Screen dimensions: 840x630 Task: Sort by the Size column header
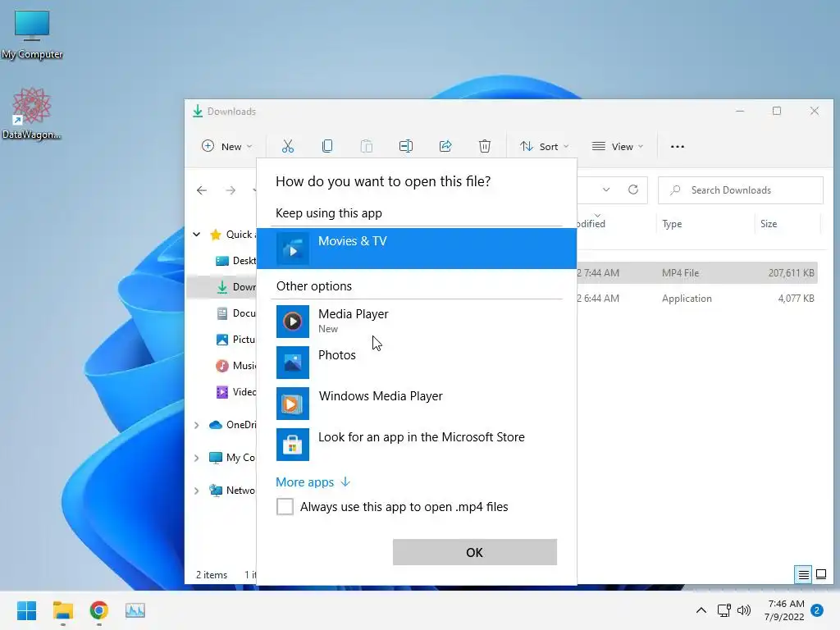[768, 224]
